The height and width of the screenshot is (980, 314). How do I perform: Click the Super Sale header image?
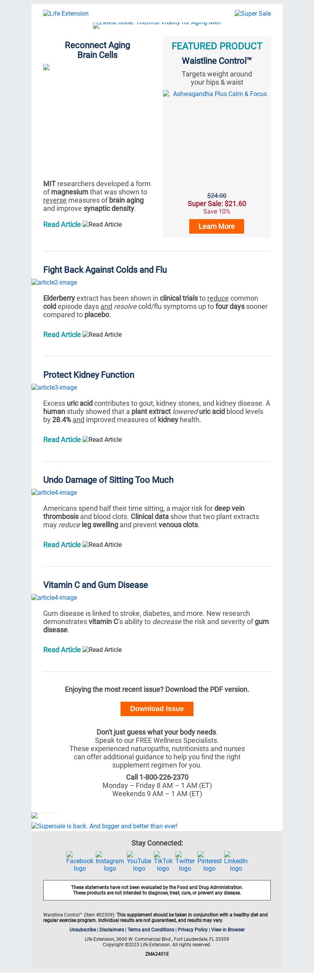(253, 13)
